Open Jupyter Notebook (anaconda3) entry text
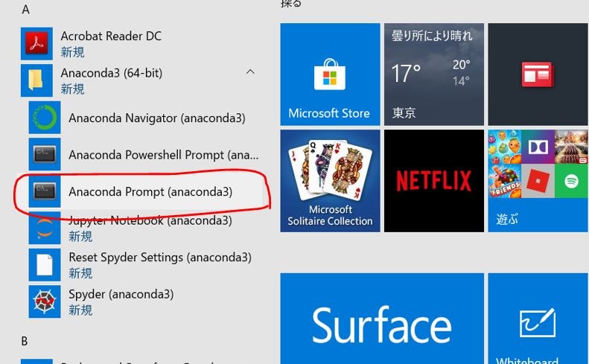 (x=150, y=220)
